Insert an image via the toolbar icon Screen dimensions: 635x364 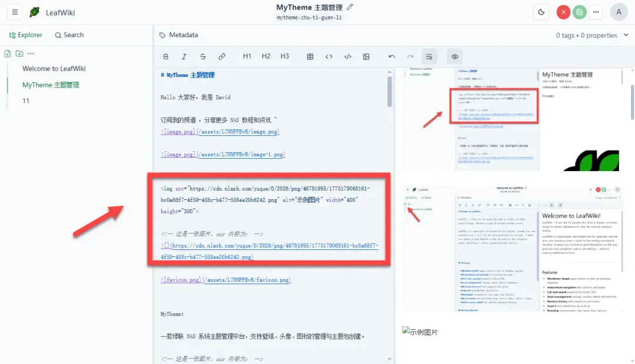366,56
